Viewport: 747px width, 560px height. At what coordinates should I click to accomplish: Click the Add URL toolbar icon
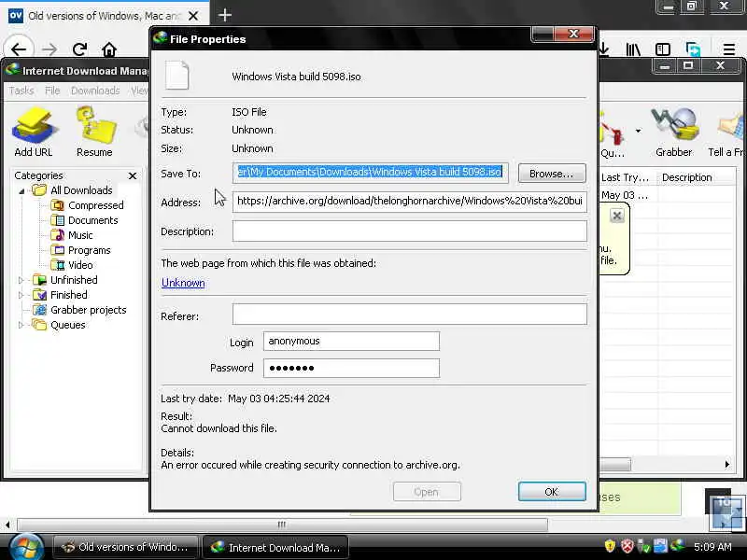(35, 125)
